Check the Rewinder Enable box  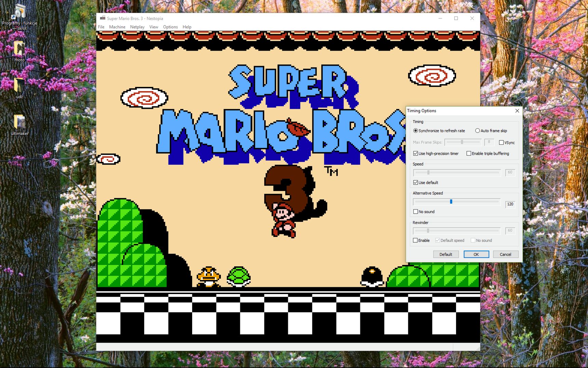[421, 240]
